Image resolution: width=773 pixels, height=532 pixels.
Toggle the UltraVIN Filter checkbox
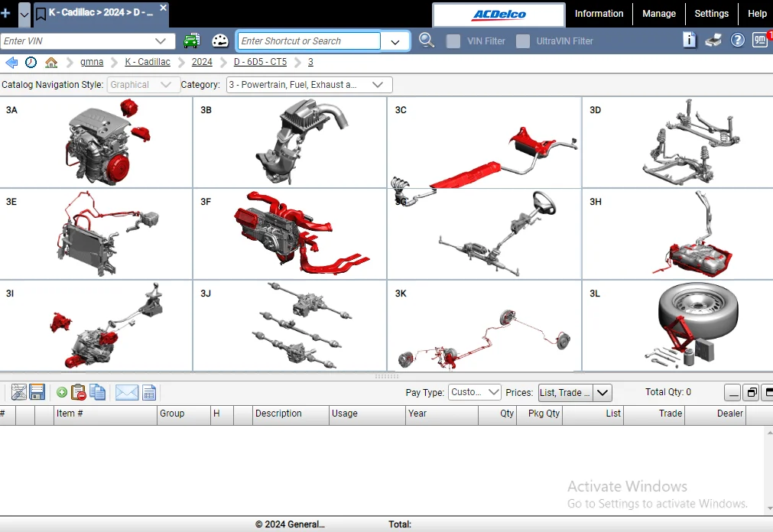pos(523,41)
